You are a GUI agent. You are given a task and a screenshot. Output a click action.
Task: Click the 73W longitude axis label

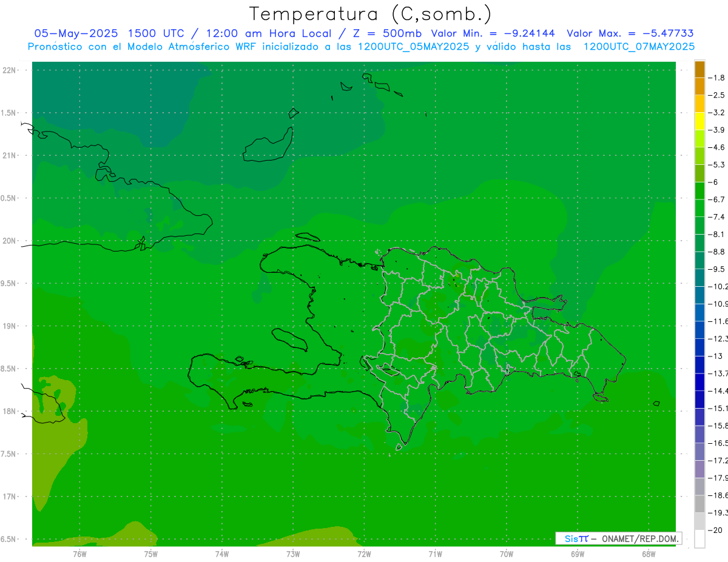293,554
